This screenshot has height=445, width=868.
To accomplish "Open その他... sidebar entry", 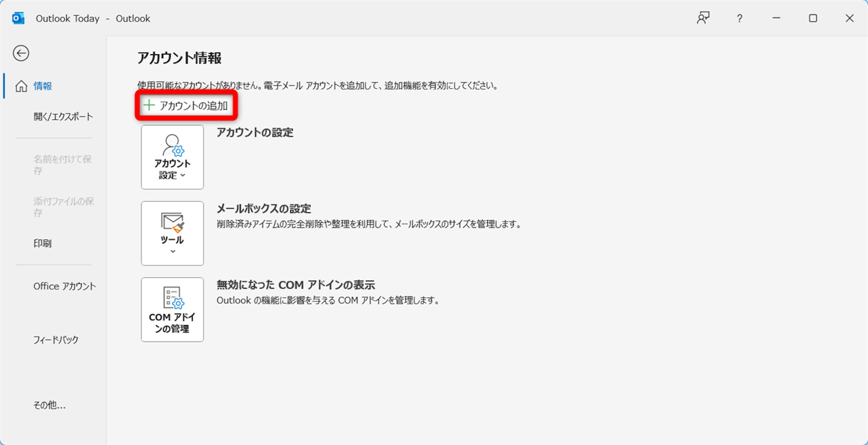I will click(x=50, y=405).
